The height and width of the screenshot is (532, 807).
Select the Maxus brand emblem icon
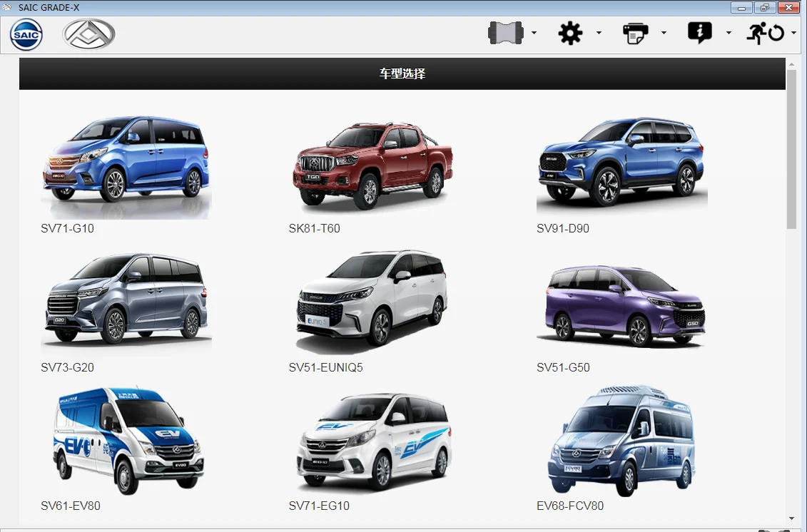(x=88, y=34)
